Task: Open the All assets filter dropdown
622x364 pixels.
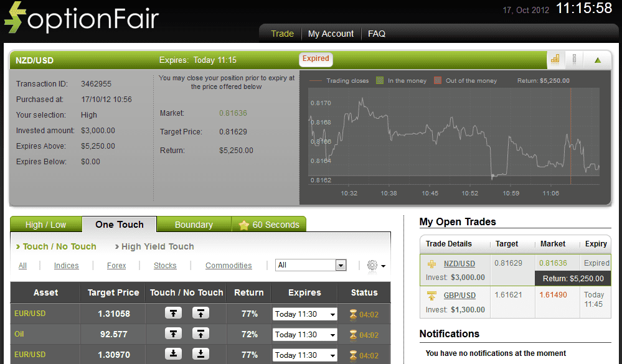Action: pyautogui.click(x=311, y=264)
